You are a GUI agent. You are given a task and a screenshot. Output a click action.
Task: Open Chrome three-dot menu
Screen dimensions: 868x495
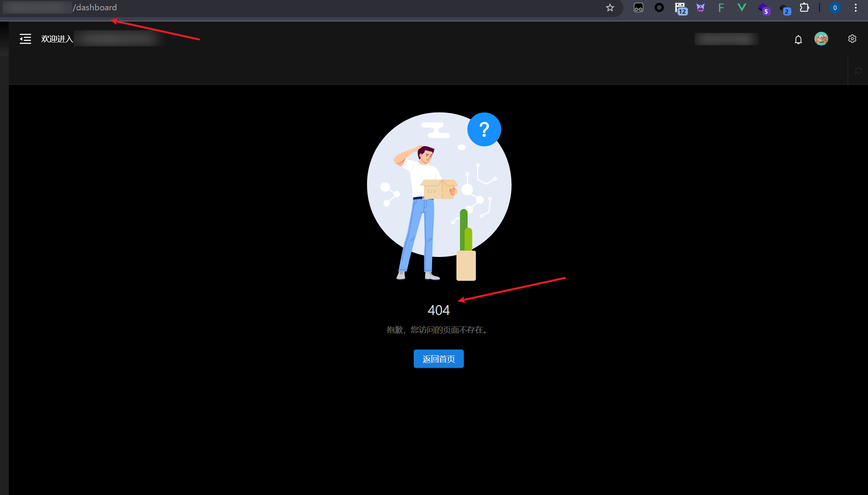click(x=856, y=8)
